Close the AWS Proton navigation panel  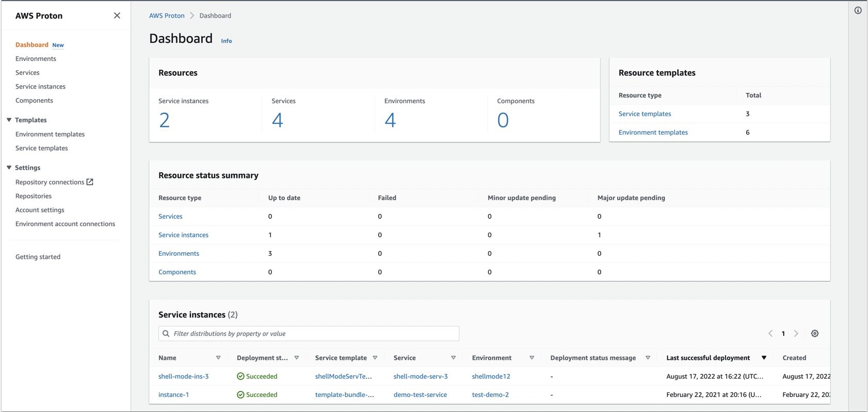tap(117, 15)
